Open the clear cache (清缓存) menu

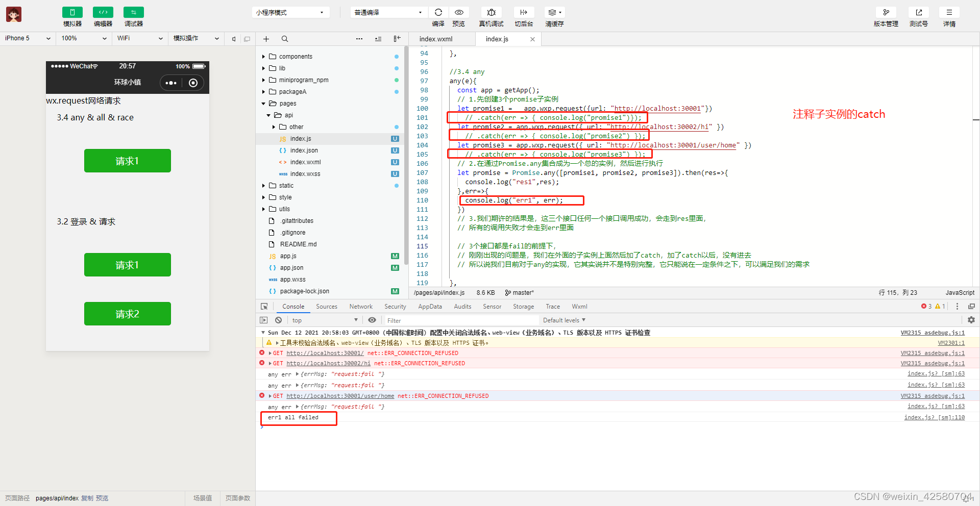[x=554, y=12]
